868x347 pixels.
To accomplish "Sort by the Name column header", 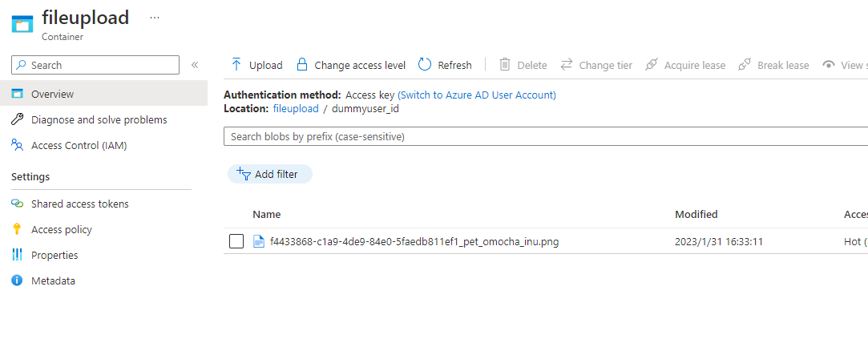I will pyautogui.click(x=266, y=214).
